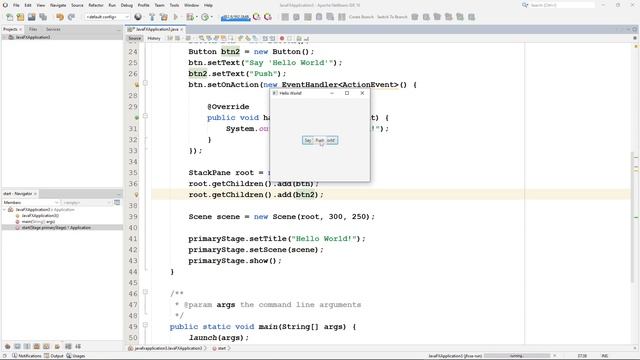
Task: Click the search magnifier dropdown icon
Action: point(525,5)
